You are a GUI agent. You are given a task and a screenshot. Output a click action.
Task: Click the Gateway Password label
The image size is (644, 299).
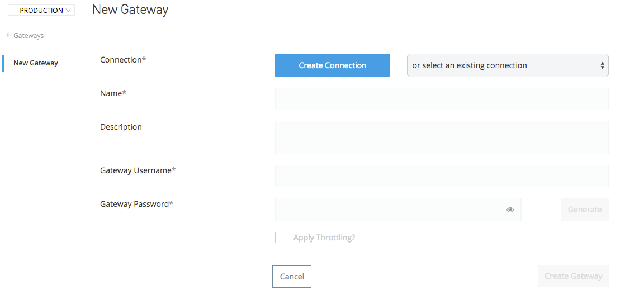click(x=136, y=204)
